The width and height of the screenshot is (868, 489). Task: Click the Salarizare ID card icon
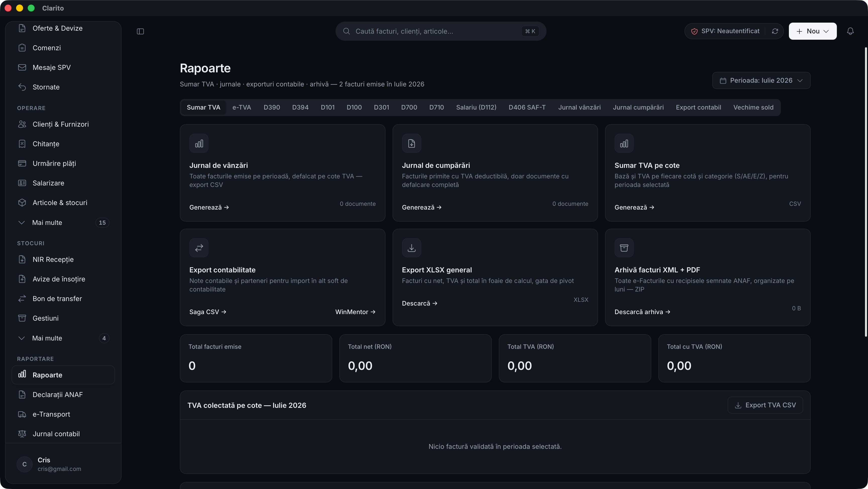tap(22, 183)
